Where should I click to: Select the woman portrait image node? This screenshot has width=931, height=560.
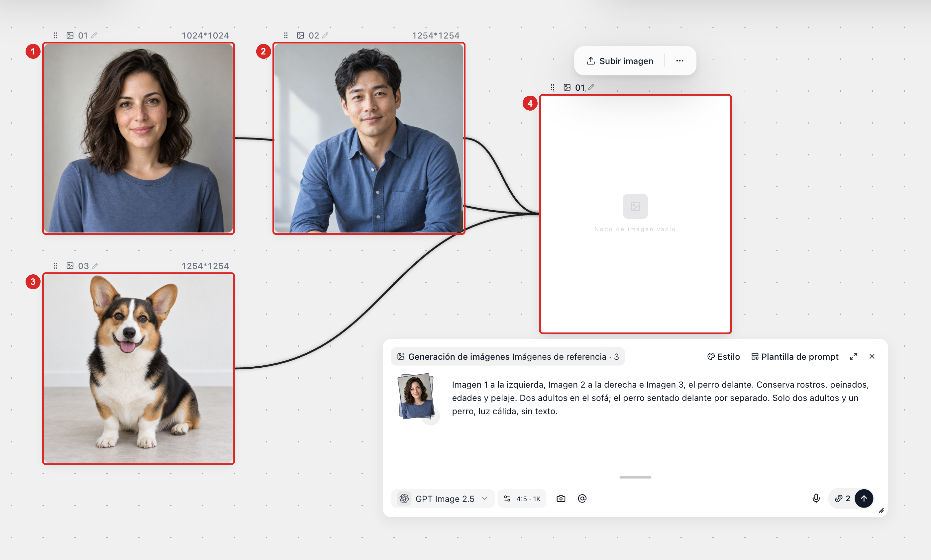139,138
